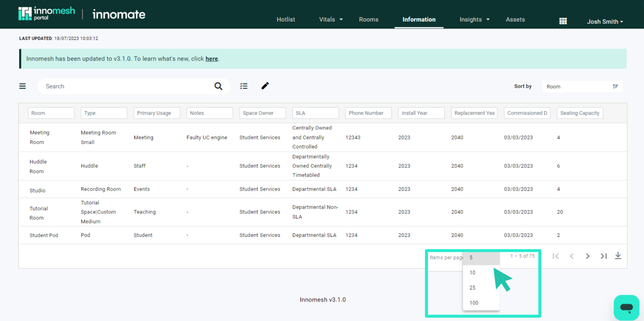
Task: Click the apps grid icon near Josh Smith
Action: tap(563, 21)
